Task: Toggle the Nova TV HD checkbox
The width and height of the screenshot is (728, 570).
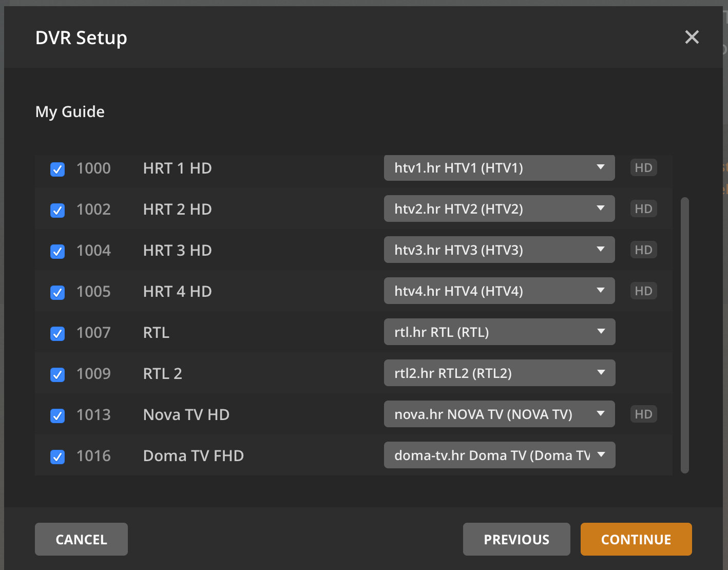Action: click(x=58, y=415)
